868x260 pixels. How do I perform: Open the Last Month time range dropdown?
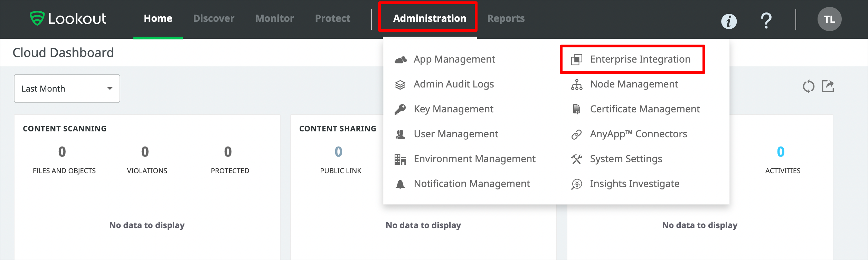[x=67, y=89]
